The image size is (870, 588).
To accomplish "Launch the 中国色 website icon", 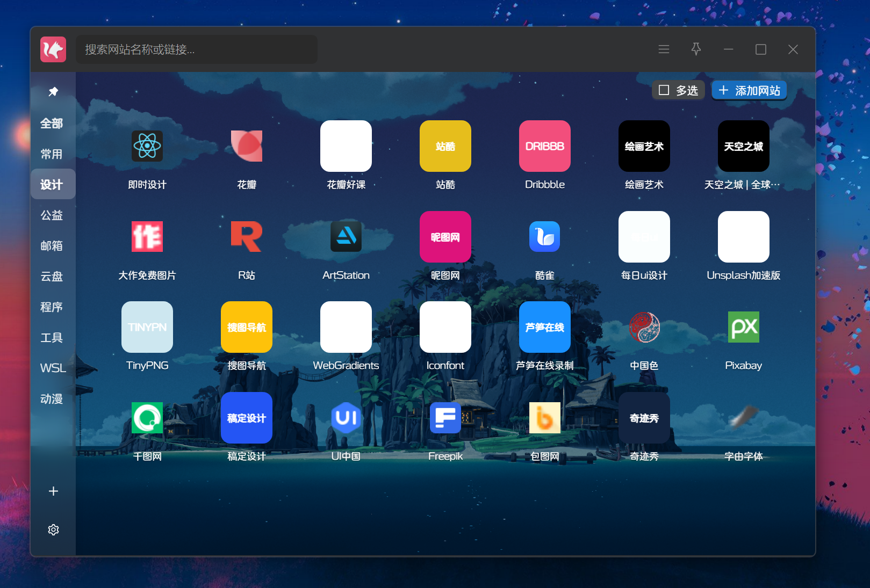I will (644, 327).
